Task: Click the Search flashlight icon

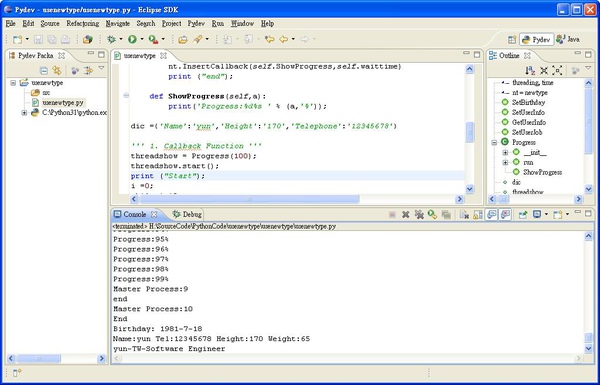Action: [198, 39]
